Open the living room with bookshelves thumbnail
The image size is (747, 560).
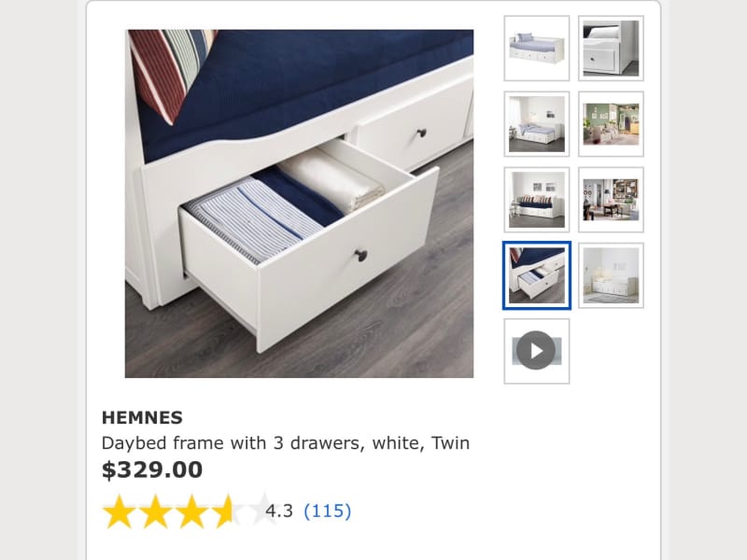pyautogui.click(x=611, y=200)
